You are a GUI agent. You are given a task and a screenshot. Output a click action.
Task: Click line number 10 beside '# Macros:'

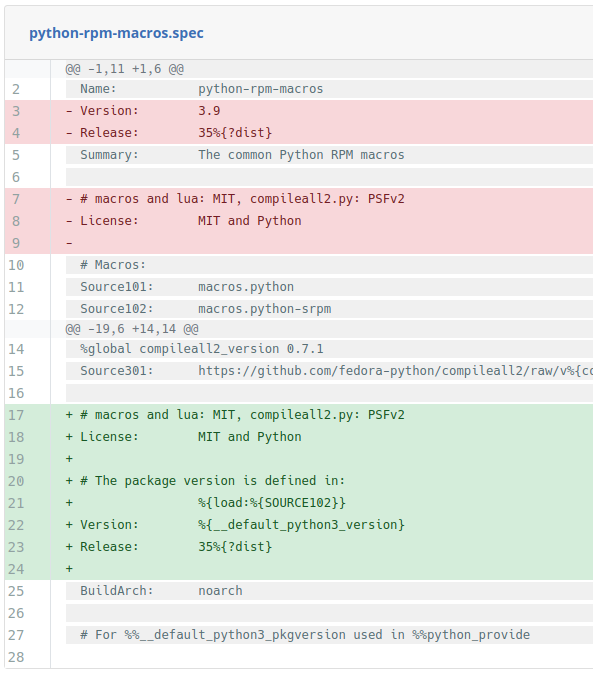(16, 265)
